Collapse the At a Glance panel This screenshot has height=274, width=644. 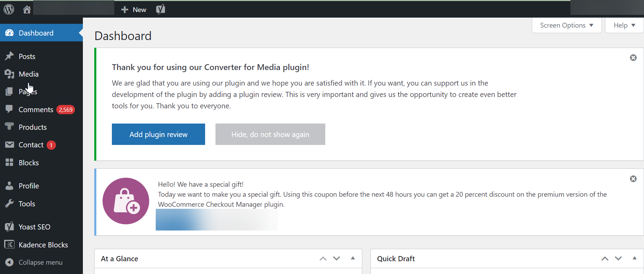(x=353, y=258)
